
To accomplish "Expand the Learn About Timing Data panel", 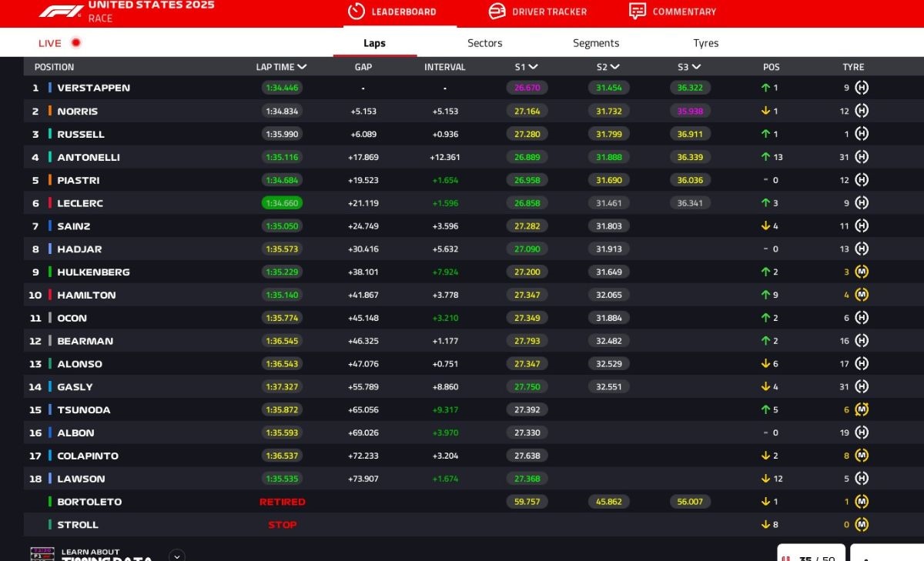I will (177, 555).
